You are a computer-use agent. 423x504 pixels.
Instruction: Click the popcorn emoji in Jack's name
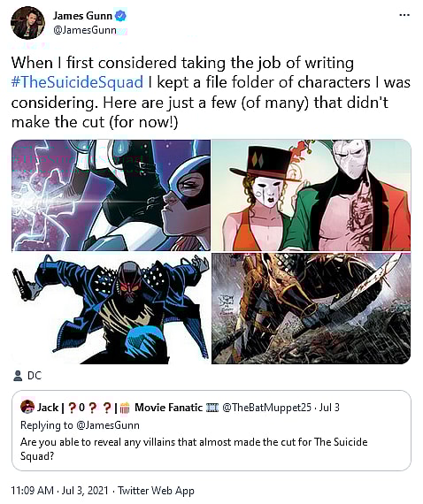(125, 408)
